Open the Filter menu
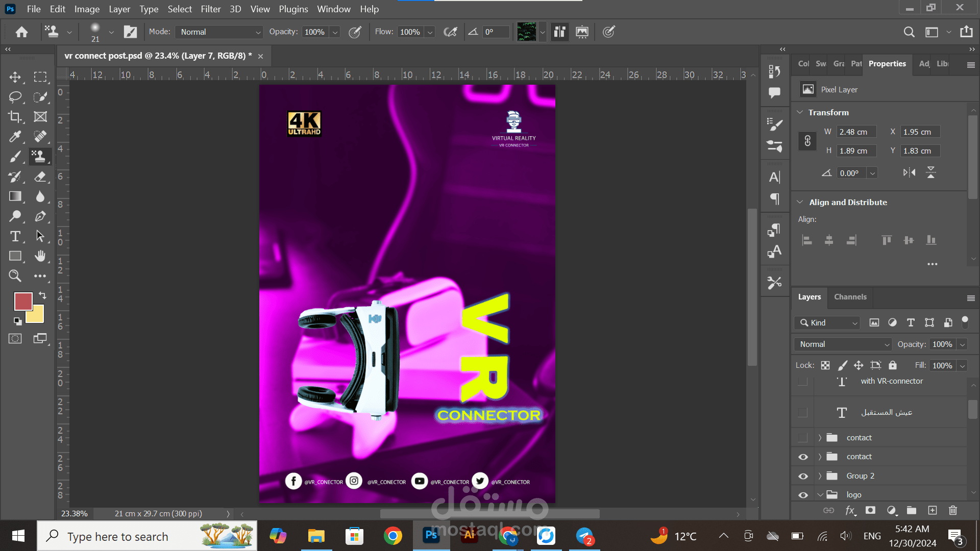Image resolution: width=980 pixels, height=551 pixels. [x=210, y=9]
